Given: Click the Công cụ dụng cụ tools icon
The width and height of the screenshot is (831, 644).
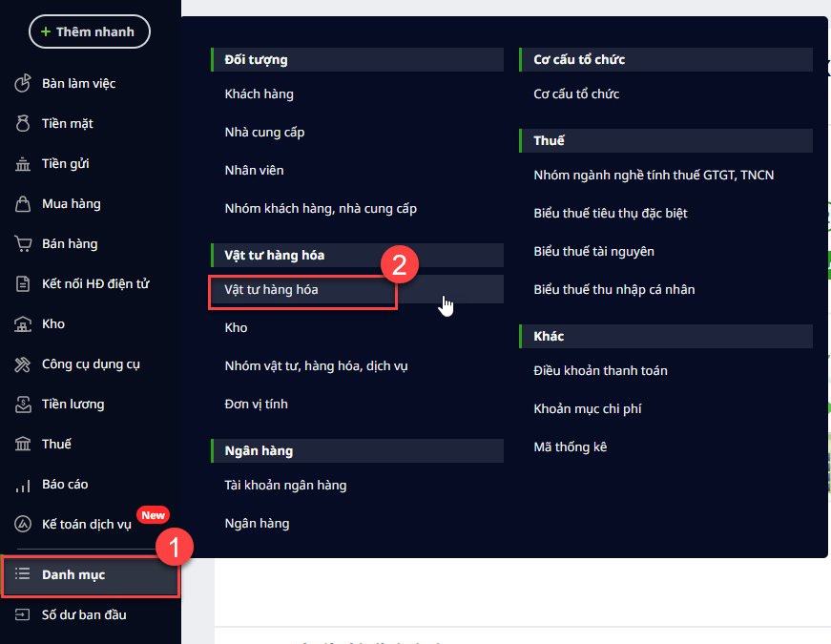Looking at the screenshot, I should (x=23, y=364).
